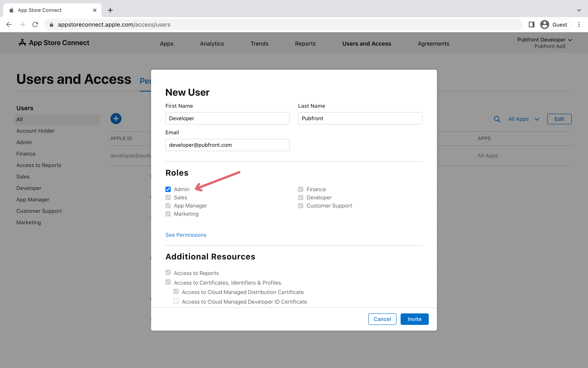588x368 pixels.
Task: Toggle Cloud Managed Distribution Certificate checkbox
Action: pos(176,291)
